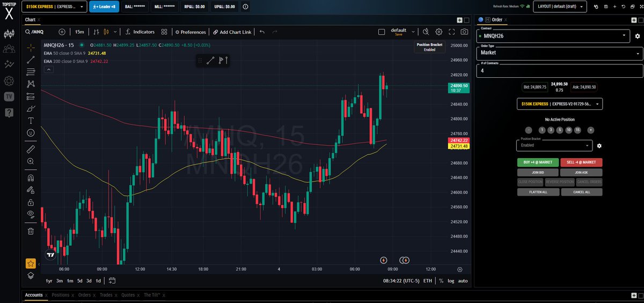Open the community people sidebar icon

coord(9,49)
